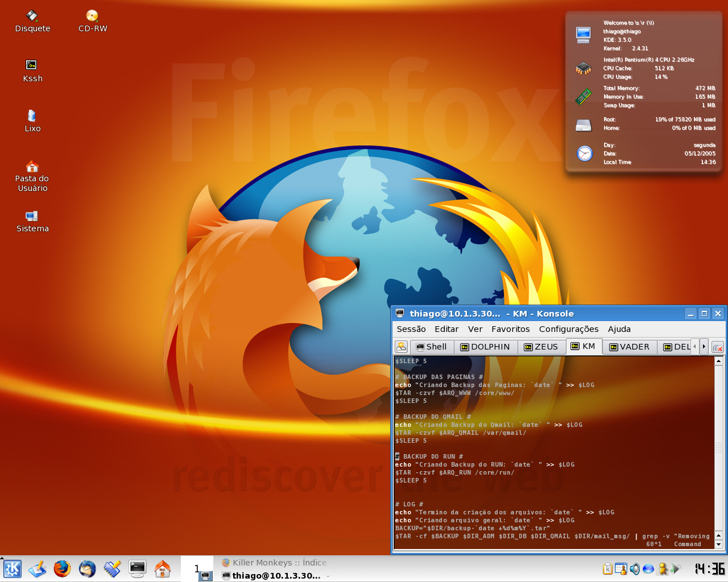
Task: Click the volume speaker tray icon
Action: (x=635, y=569)
